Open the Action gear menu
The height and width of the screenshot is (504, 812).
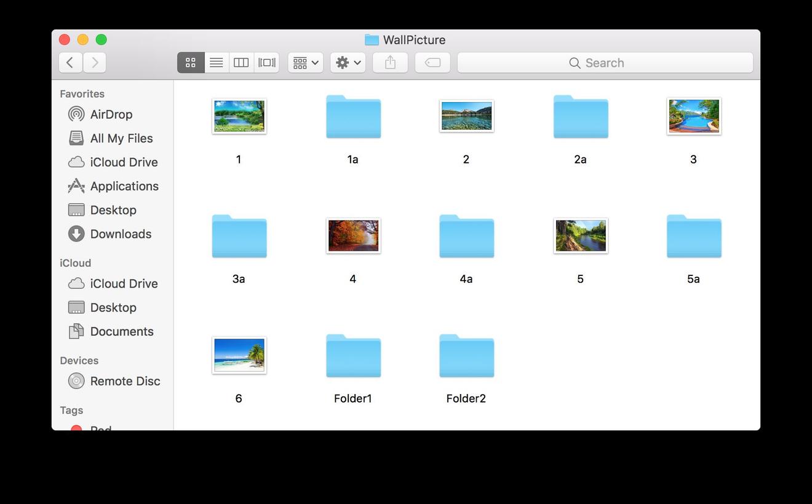tap(348, 62)
